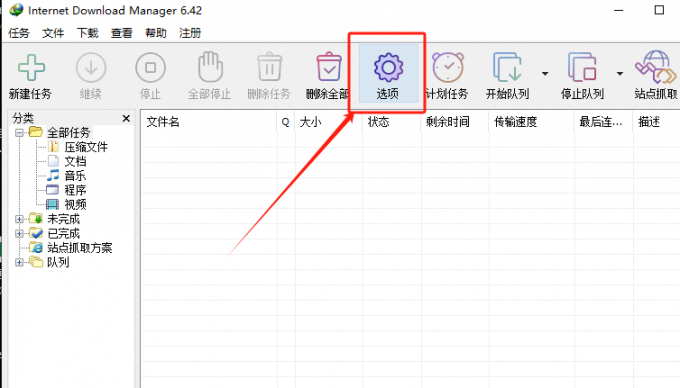This screenshot has width=680, height=388.
Task: Open 选项 gear settings icon
Action: [x=388, y=67]
